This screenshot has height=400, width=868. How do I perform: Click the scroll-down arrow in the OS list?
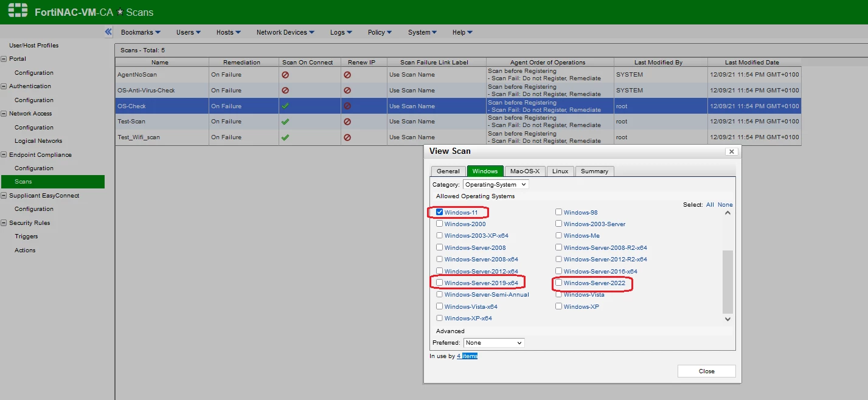pos(727,319)
